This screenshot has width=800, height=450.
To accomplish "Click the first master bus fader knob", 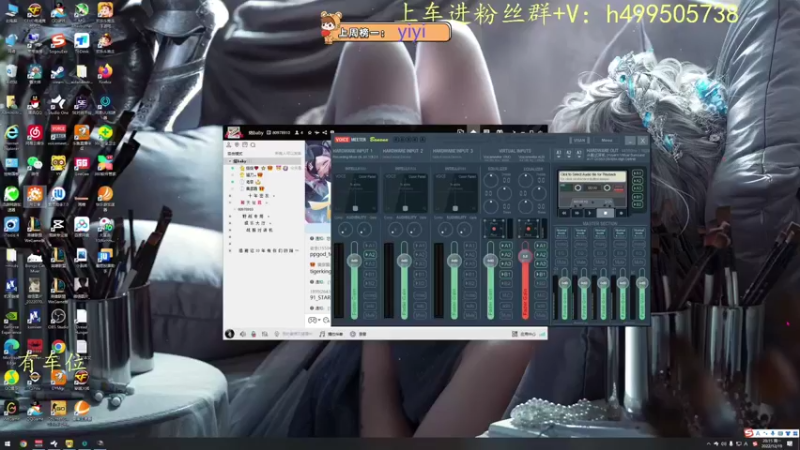I will [564, 283].
